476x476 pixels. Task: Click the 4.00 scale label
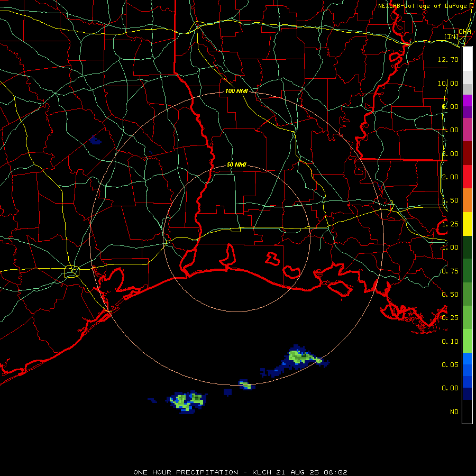450,130
